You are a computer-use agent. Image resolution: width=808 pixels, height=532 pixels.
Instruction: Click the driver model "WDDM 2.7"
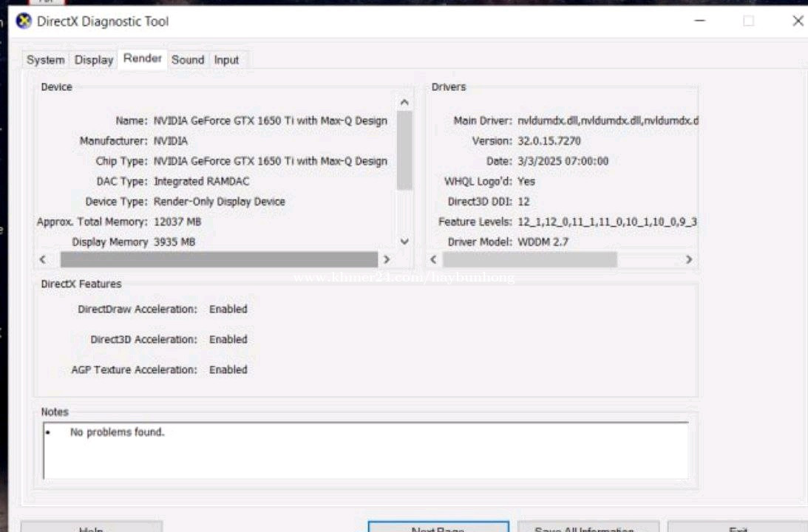[543, 242]
